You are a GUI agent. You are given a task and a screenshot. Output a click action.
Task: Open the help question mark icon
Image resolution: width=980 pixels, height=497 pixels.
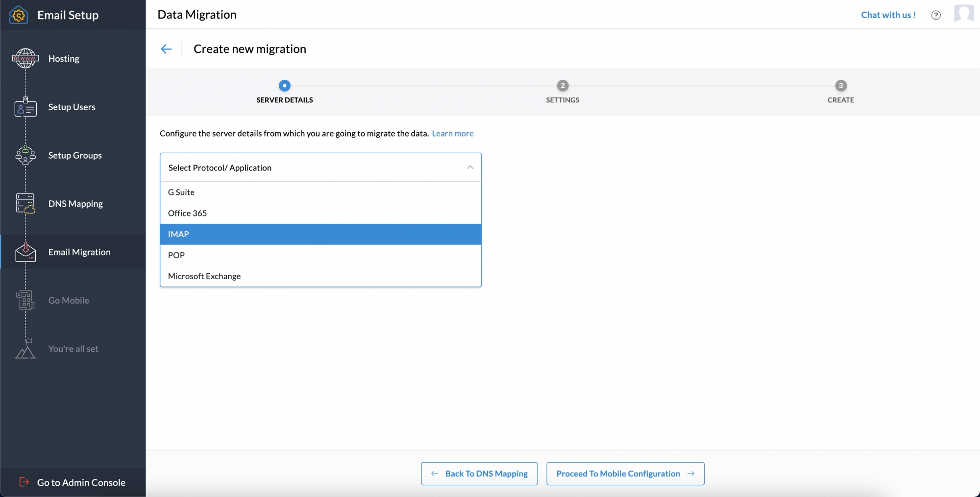pos(936,15)
